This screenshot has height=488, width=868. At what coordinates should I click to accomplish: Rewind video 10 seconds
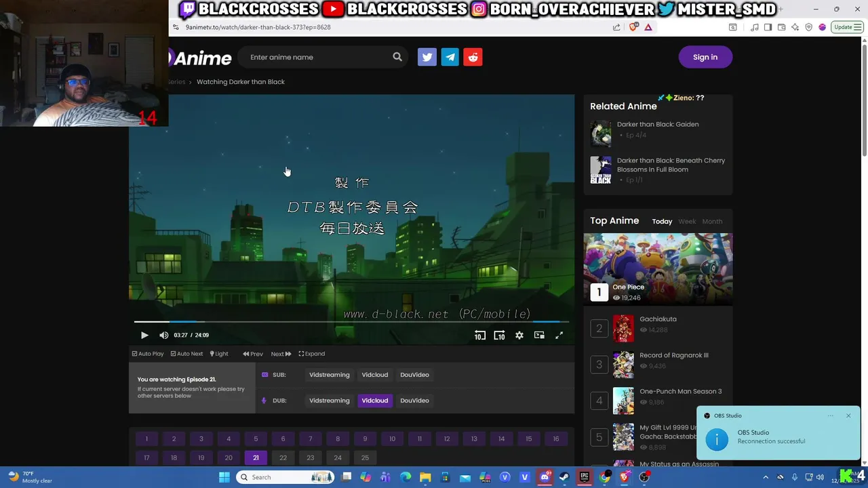[479, 335]
